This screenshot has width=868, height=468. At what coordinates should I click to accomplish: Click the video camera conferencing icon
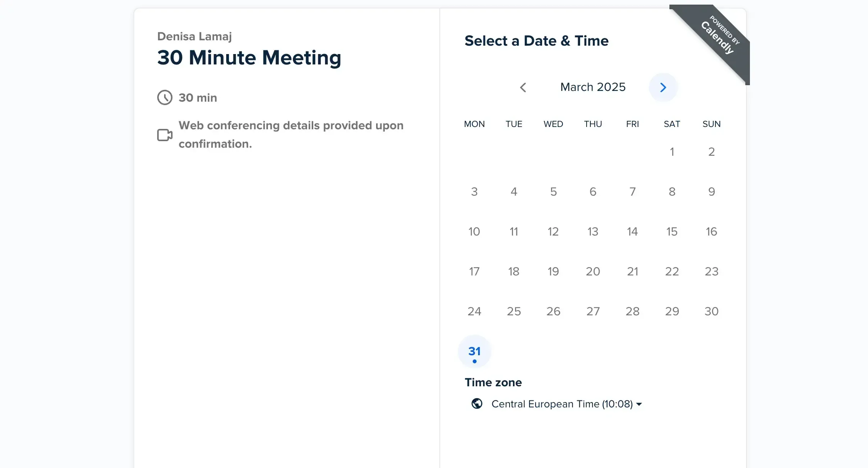[x=164, y=135]
